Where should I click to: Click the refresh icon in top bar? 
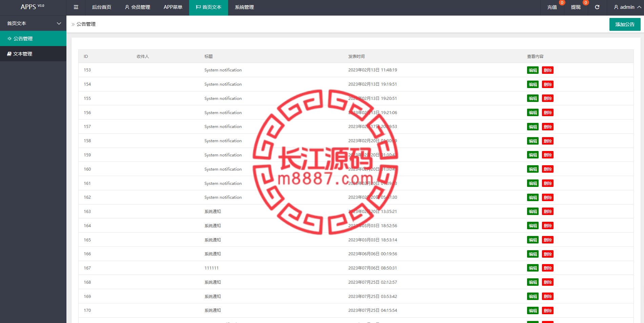tap(597, 7)
